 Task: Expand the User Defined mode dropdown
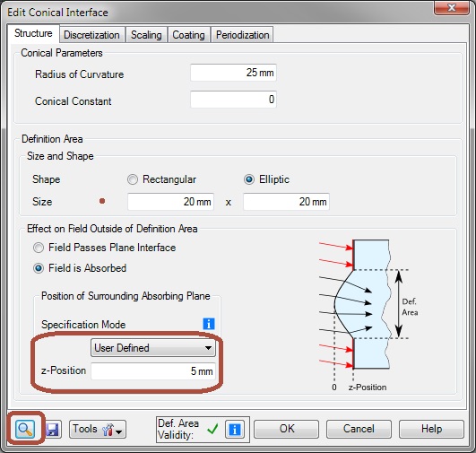pos(153,348)
